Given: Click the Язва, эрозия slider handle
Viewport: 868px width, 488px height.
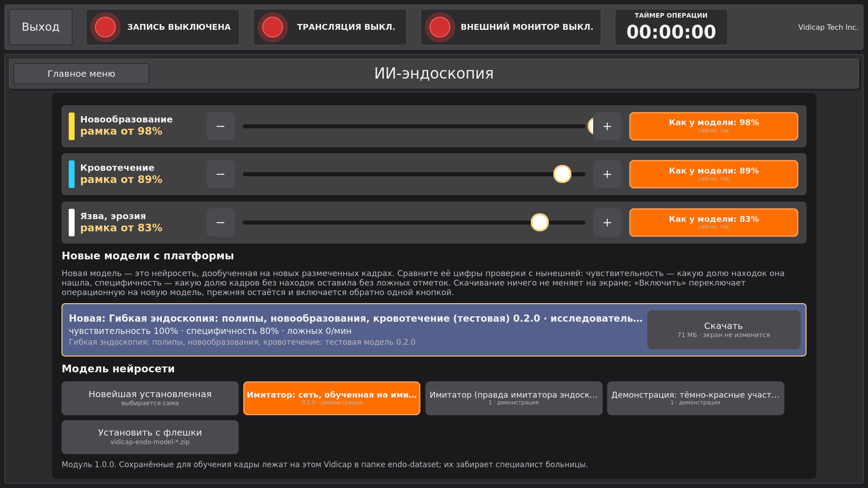Looking at the screenshot, I should point(540,222).
